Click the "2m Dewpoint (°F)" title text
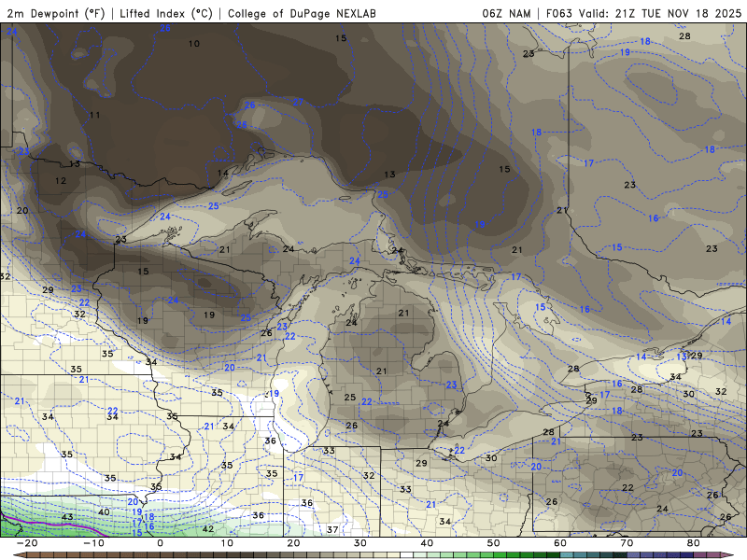The image size is (747, 560). pyautogui.click(x=56, y=13)
